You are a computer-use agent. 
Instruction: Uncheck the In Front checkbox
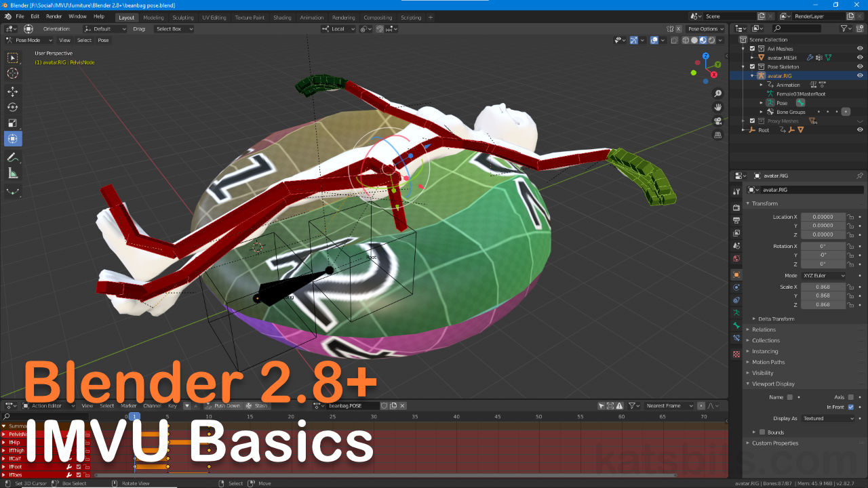pos(850,407)
